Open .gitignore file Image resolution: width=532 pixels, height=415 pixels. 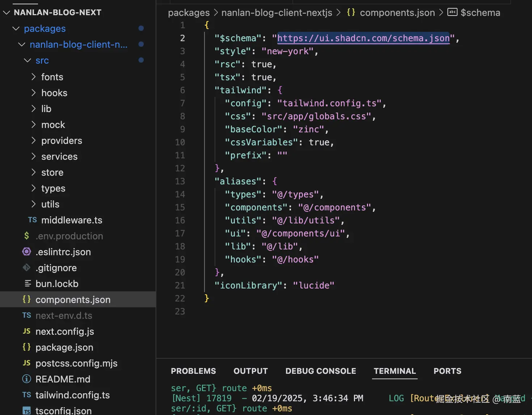click(56, 268)
